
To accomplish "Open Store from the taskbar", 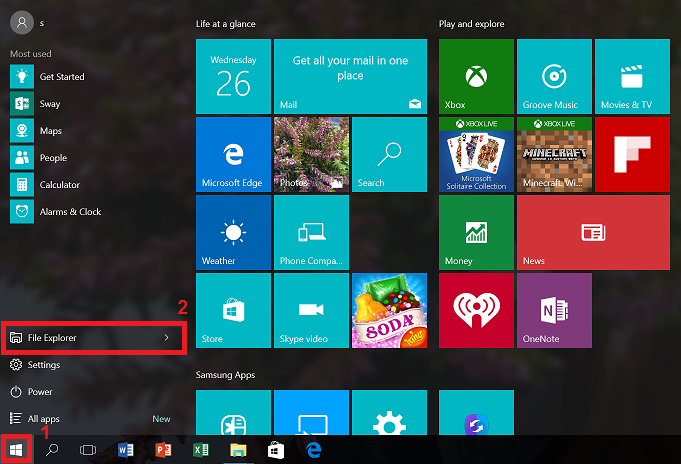I will pos(276,450).
